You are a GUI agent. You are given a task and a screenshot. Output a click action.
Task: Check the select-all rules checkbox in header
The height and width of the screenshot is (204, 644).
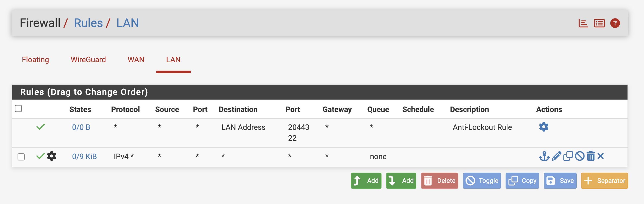(x=18, y=108)
